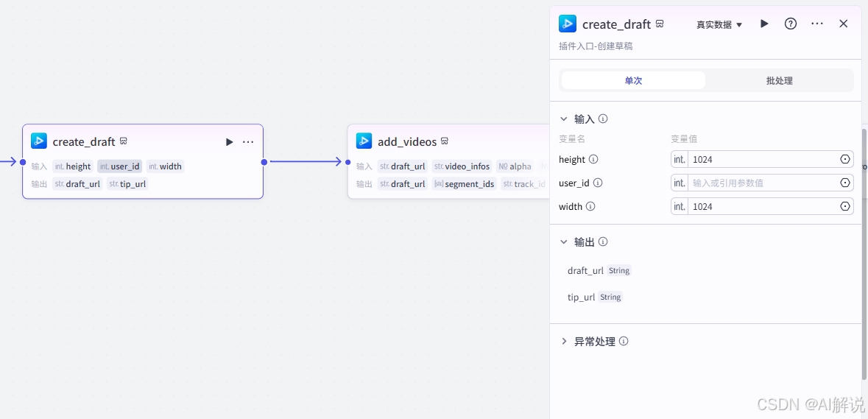Show info tooltip for width parameter
The height and width of the screenshot is (419, 868).
tap(590, 206)
